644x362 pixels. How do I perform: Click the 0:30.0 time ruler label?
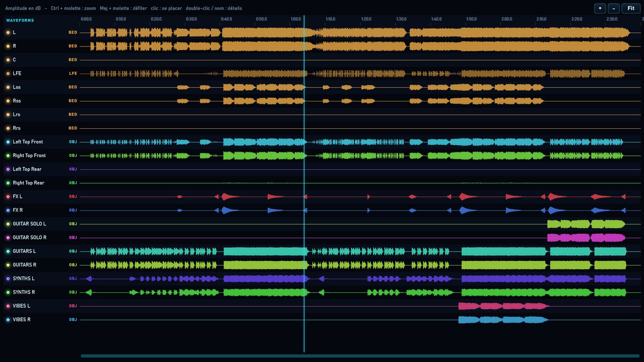[x=191, y=19]
